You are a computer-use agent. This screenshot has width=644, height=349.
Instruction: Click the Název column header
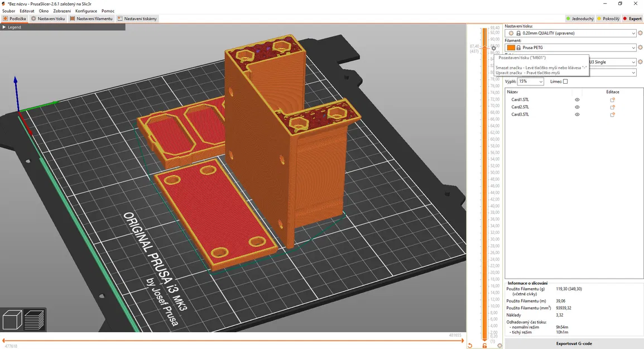(512, 92)
